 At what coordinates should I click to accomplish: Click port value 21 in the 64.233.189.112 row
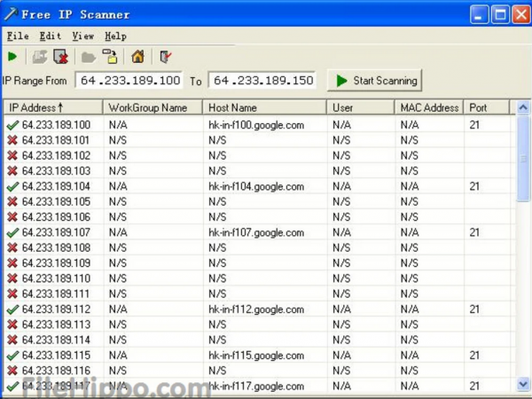pyautogui.click(x=474, y=309)
